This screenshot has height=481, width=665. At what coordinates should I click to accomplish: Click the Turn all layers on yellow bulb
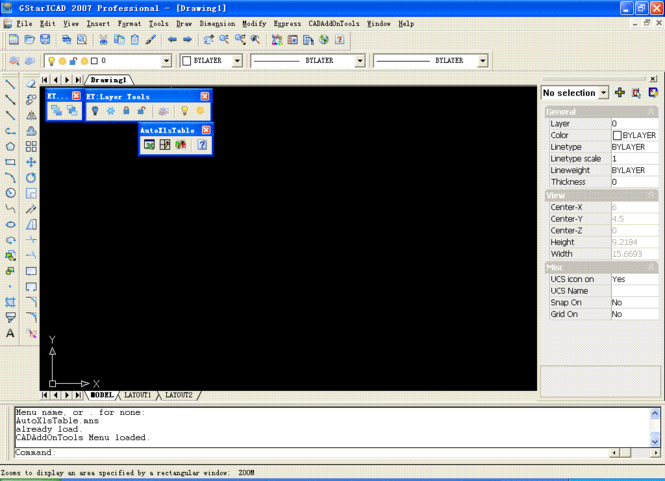[184, 111]
